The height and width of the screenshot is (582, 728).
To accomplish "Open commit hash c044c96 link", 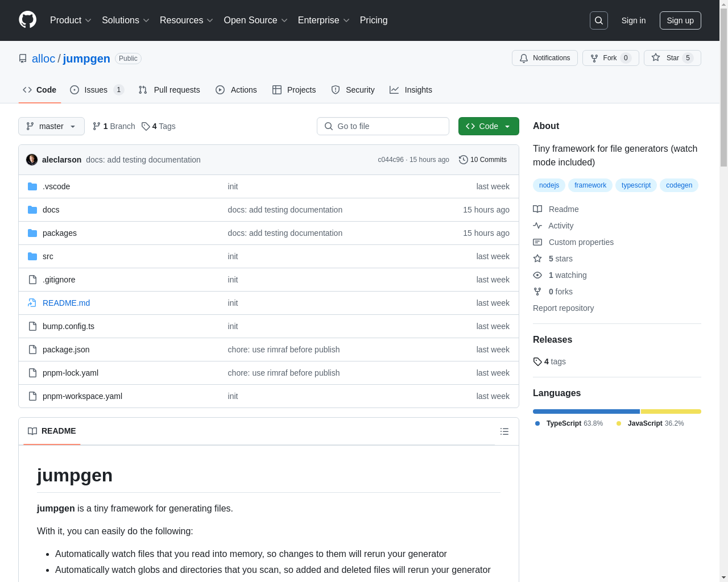I will (391, 160).
